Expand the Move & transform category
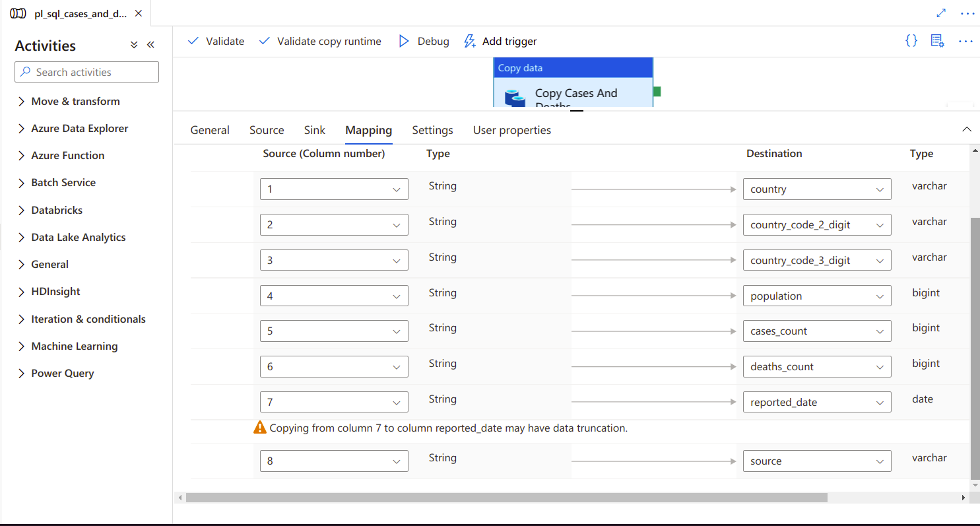The height and width of the screenshot is (526, 980). click(69, 101)
